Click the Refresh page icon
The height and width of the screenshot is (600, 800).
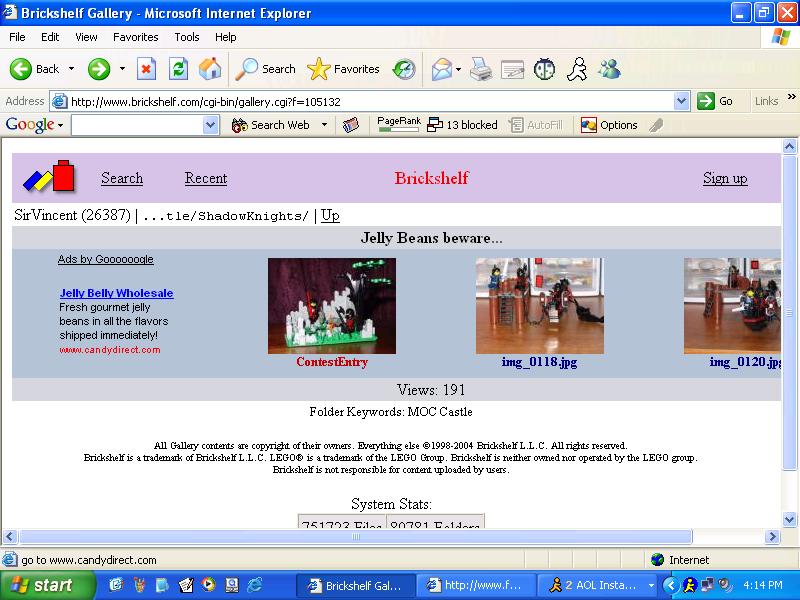178,69
